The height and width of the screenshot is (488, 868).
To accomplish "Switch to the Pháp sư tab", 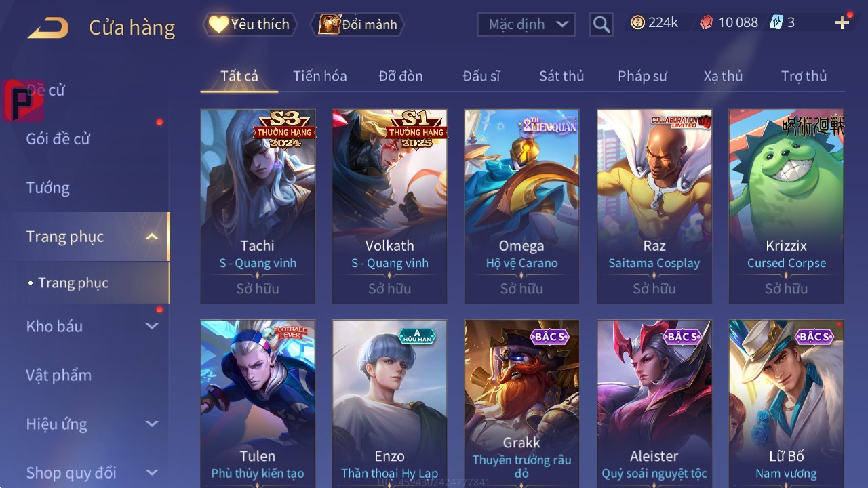I will [x=642, y=76].
